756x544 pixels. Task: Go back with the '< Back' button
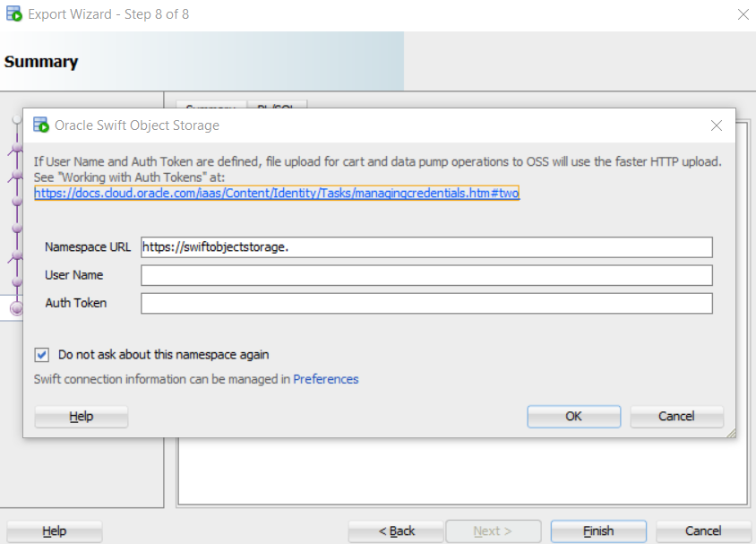coord(396,531)
